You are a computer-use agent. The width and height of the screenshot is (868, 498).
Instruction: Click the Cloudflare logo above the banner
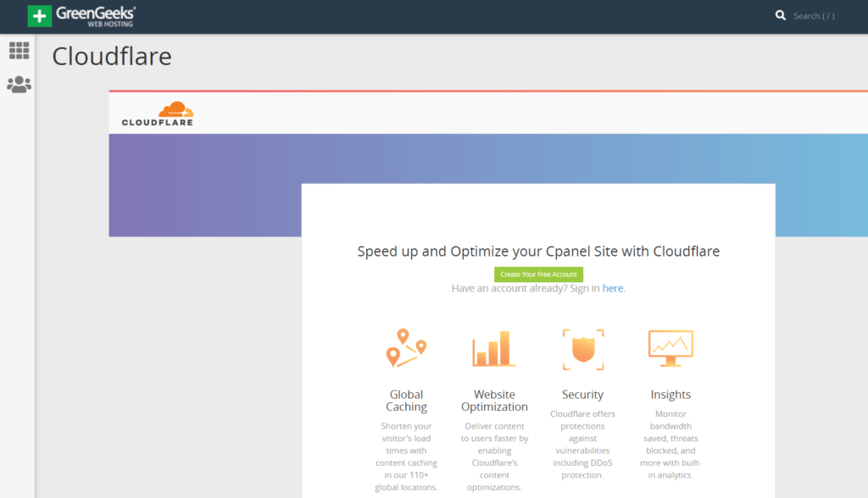157,112
